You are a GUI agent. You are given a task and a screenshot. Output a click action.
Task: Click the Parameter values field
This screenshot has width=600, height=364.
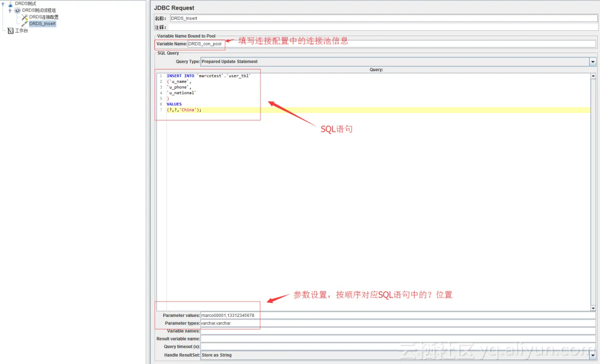[398, 316]
